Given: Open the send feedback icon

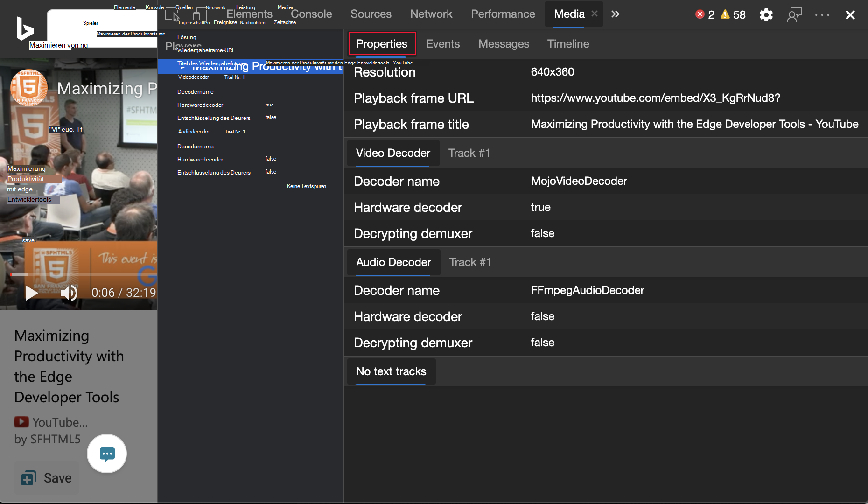Looking at the screenshot, I should click(x=794, y=15).
